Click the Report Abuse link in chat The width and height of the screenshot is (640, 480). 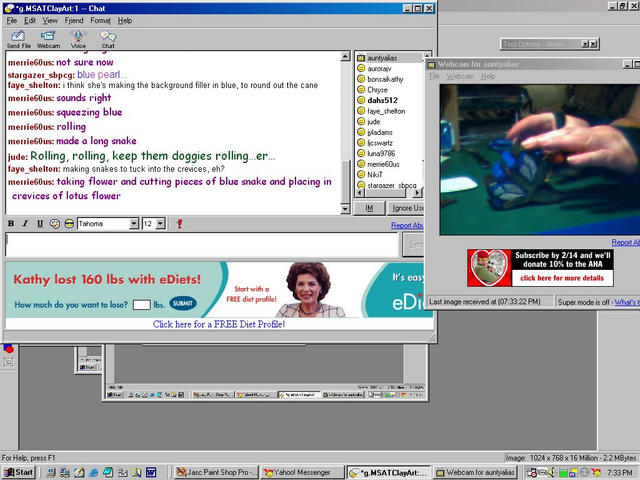(407, 225)
